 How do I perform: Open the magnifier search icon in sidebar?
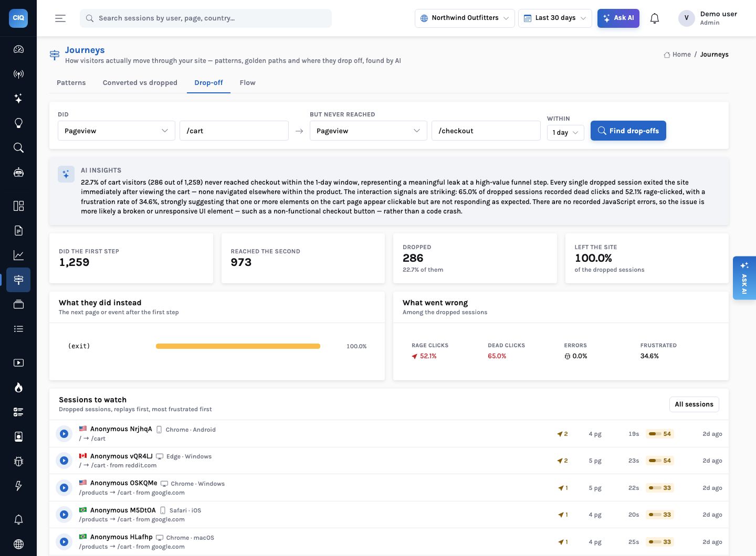18,148
